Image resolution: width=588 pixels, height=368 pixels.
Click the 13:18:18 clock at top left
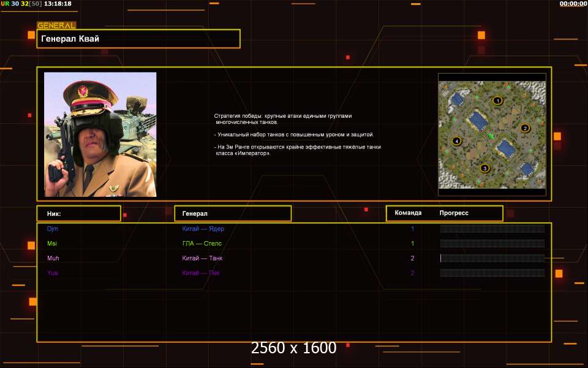(58, 4)
